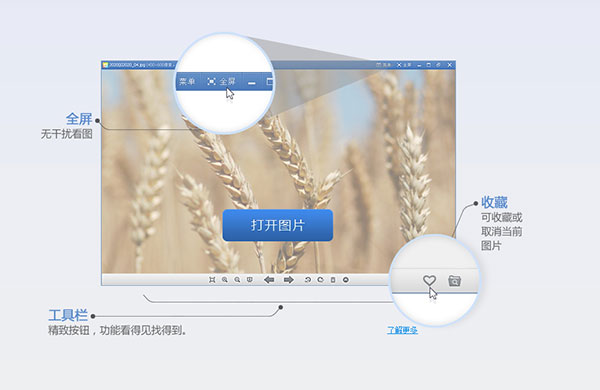
Task: Click the actual-size icon beside the magnifiers
Action: click(x=249, y=280)
